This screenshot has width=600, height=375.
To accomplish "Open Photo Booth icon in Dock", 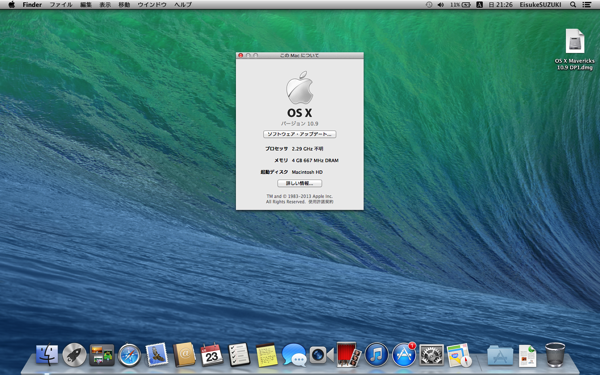I will (x=349, y=354).
